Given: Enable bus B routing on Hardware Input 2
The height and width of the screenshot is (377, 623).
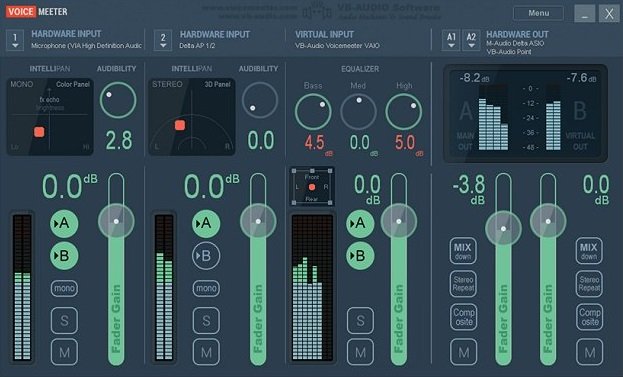Looking at the screenshot, I should tap(206, 256).
